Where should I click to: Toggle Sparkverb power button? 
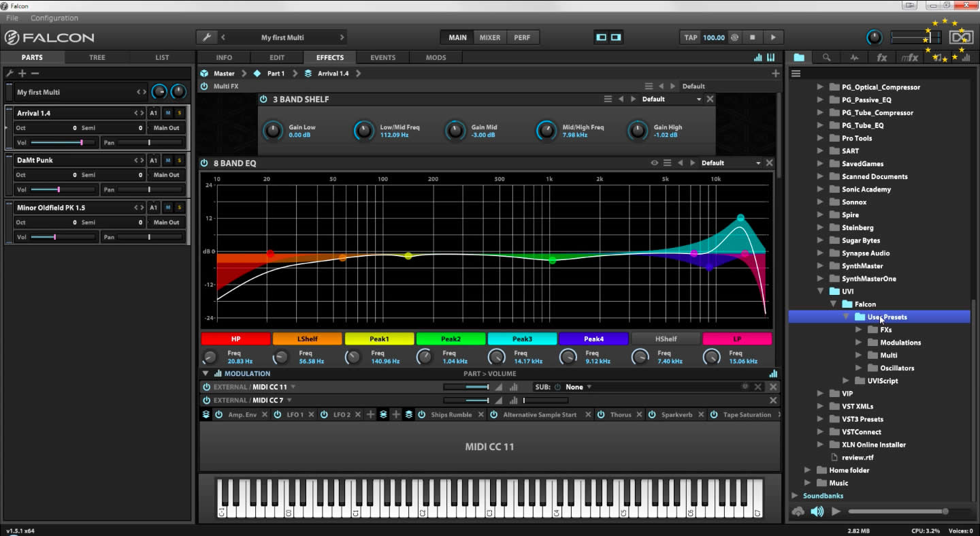click(652, 415)
